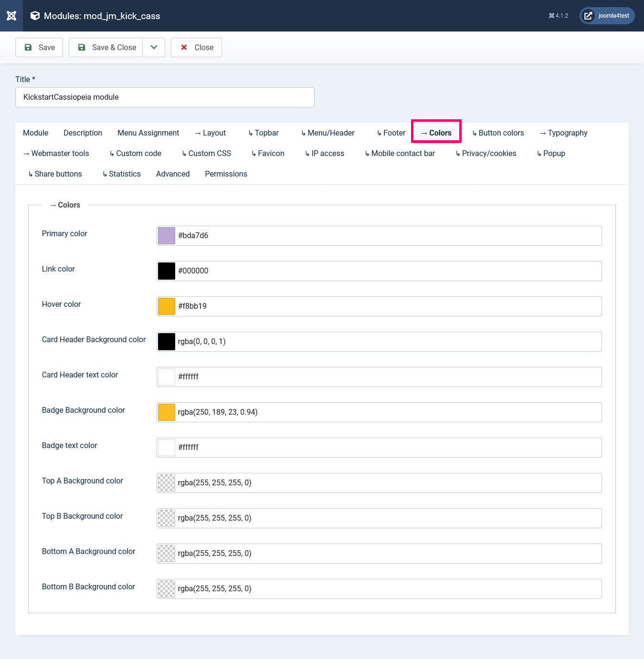644x659 pixels.
Task: Open the Hover color orange swatch
Action: coord(167,306)
